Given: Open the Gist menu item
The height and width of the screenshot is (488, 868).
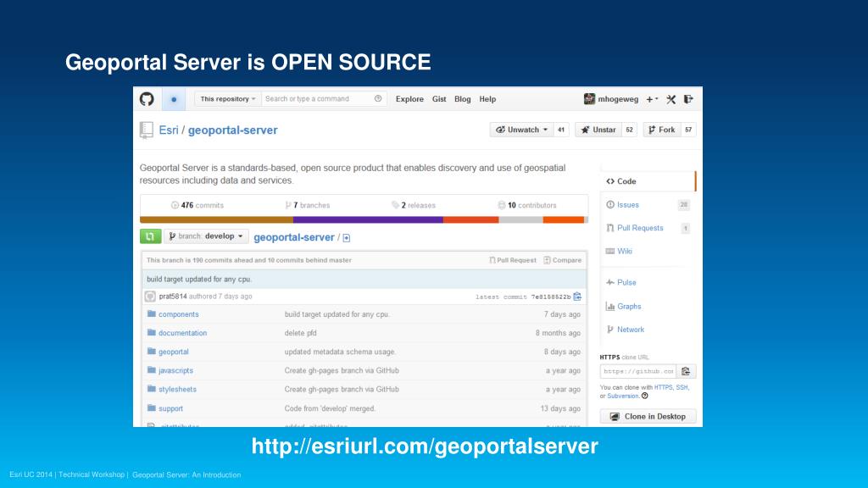Looking at the screenshot, I should 439,99.
